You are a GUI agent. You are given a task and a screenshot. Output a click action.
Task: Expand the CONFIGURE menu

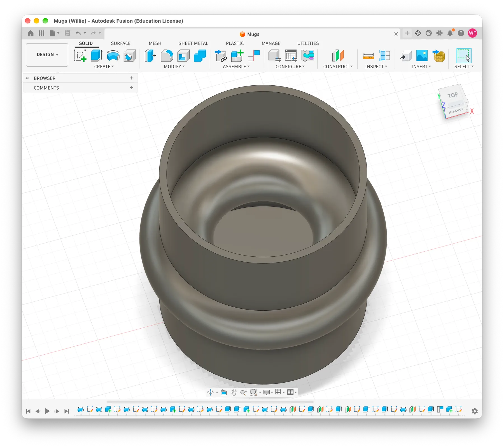point(290,67)
